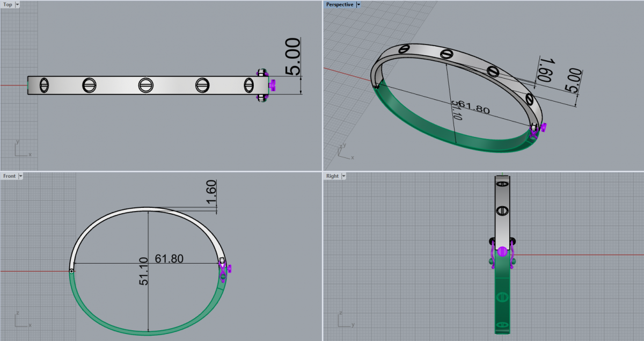644x341 pixels.
Task: Click the hinge pin circle in Front view
Action: click(x=71, y=271)
